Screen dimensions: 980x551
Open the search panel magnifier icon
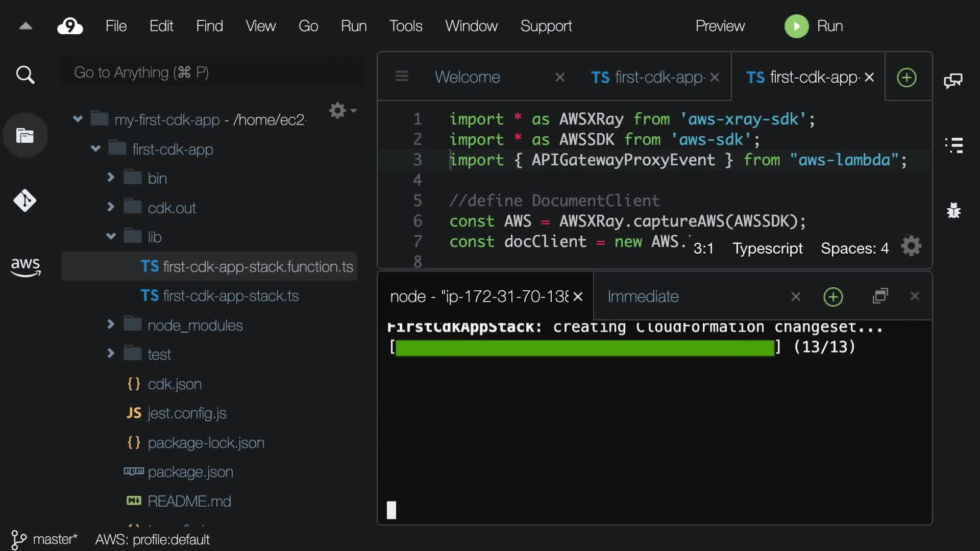tap(25, 75)
